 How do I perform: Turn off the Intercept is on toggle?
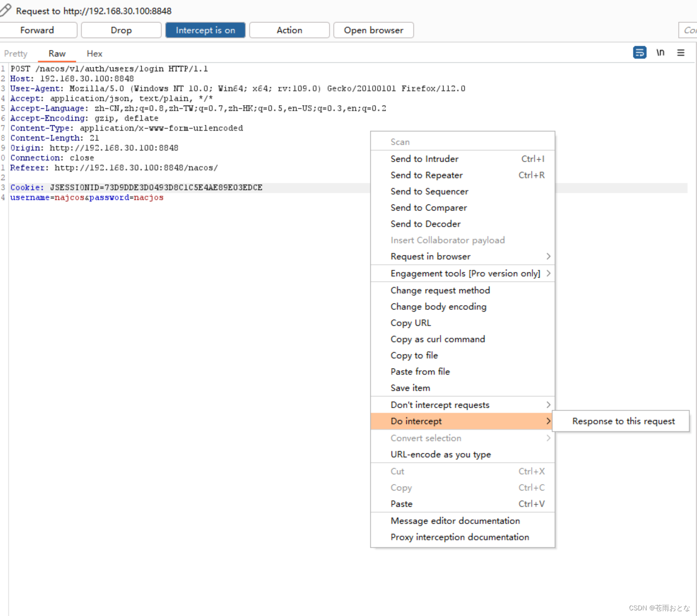click(x=205, y=30)
